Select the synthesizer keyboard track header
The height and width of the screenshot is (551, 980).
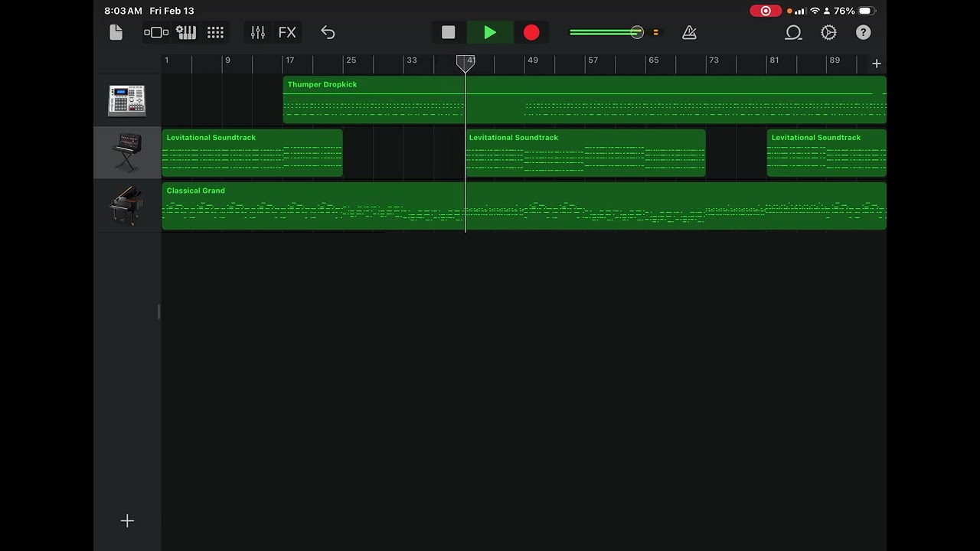tap(127, 153)
